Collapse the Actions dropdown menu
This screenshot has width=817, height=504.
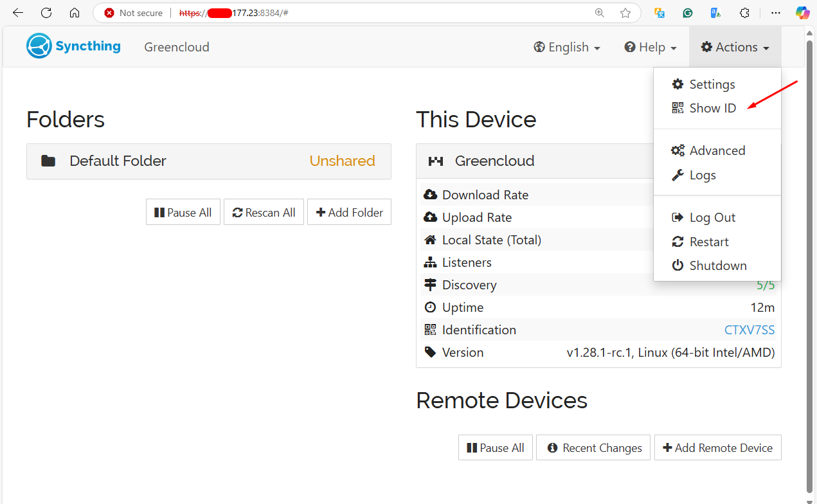pos(735,47)
